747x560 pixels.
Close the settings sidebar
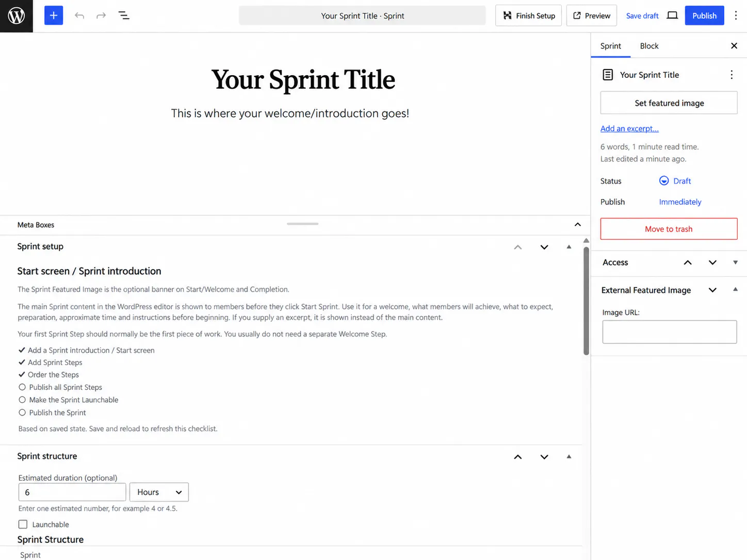click(734, 46)
